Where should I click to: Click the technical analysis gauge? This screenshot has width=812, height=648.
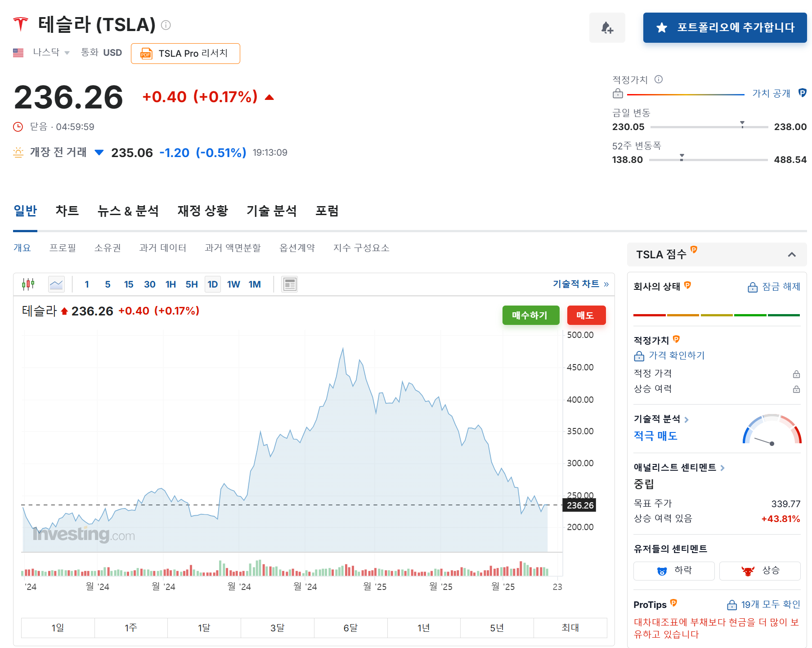point(772,429)
